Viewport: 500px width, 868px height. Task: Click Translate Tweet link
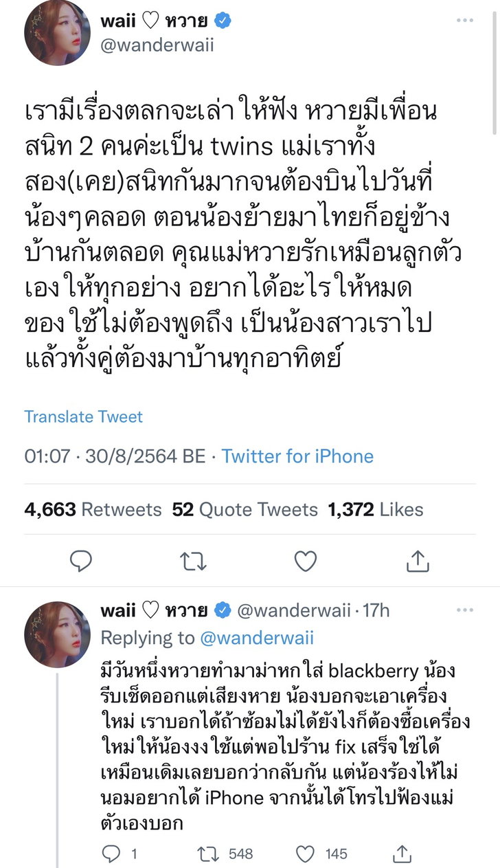pyautogui.click(x=84, y=416)
